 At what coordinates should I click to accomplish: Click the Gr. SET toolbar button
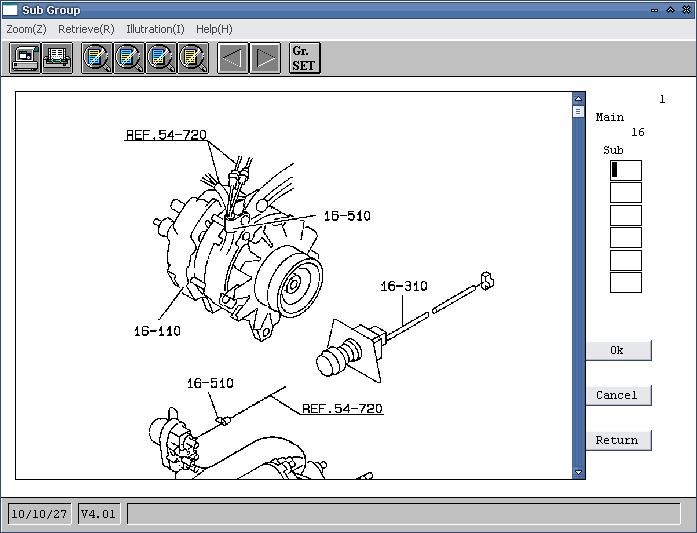coord(304,58)
